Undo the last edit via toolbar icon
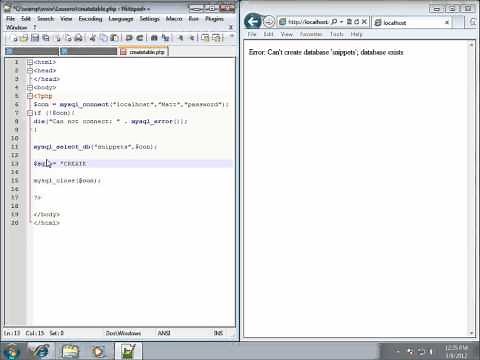 (129, 38)
